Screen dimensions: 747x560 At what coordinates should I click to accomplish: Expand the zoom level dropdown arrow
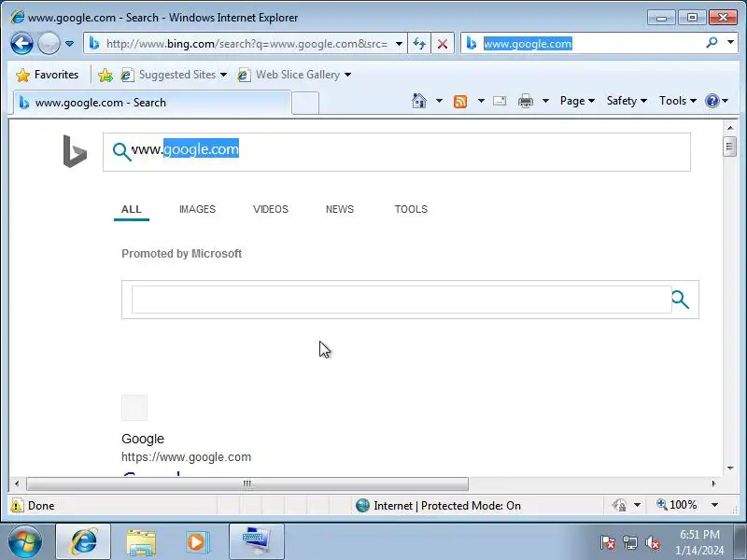click(714, 505)
